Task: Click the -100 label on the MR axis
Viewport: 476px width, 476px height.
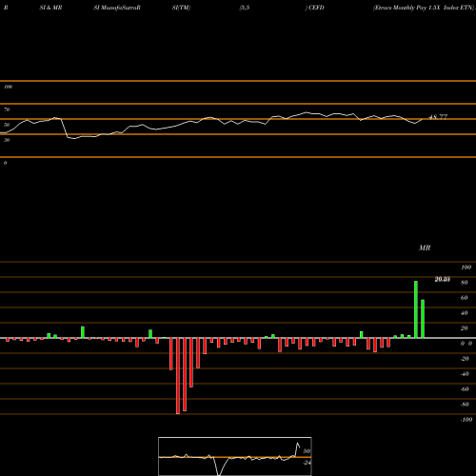Action: [x=466, y=420]
